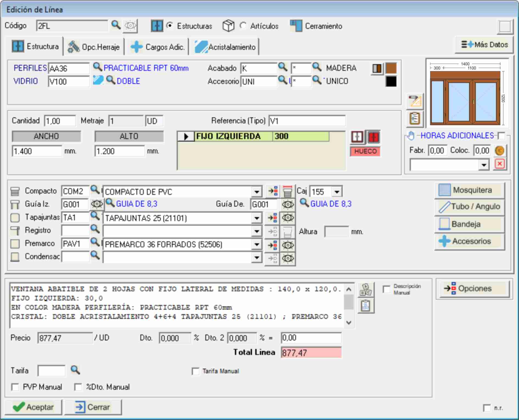The width and height of the screenshot is (519, 420).
Task: Open Tapajuntas options arrow-list icon
Action: click(x=272, y=218)
